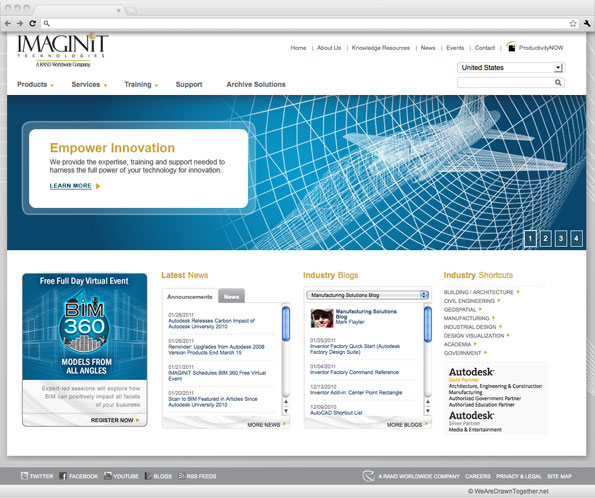Open the Support menu item
Image resolution: width=595 pixels, height=498 pixels.
pos(189,84)
